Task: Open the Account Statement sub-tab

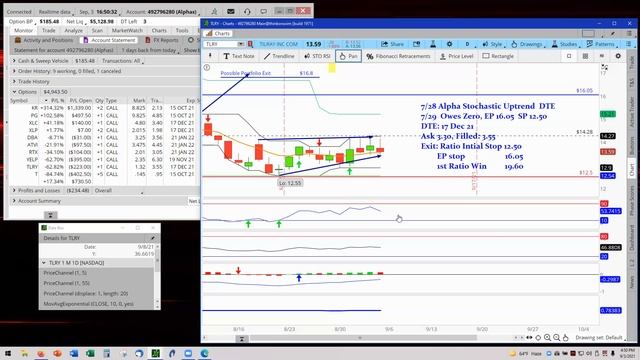Action: [109, 40]
